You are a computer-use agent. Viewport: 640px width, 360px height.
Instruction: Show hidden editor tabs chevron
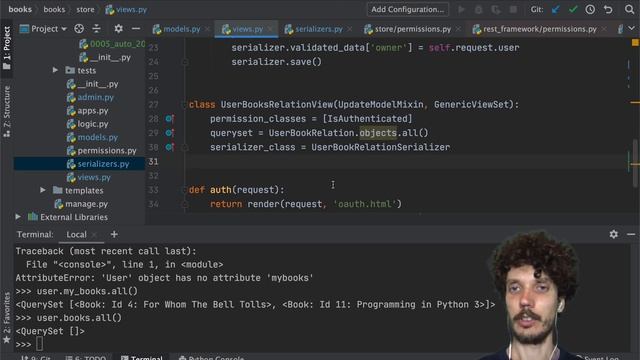pos(631,29)
